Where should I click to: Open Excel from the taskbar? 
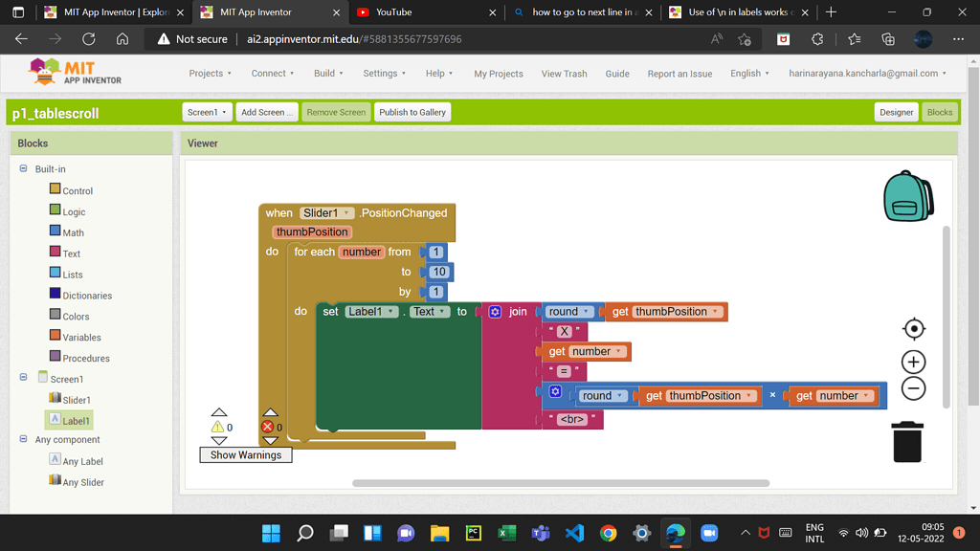coord(506,533)
